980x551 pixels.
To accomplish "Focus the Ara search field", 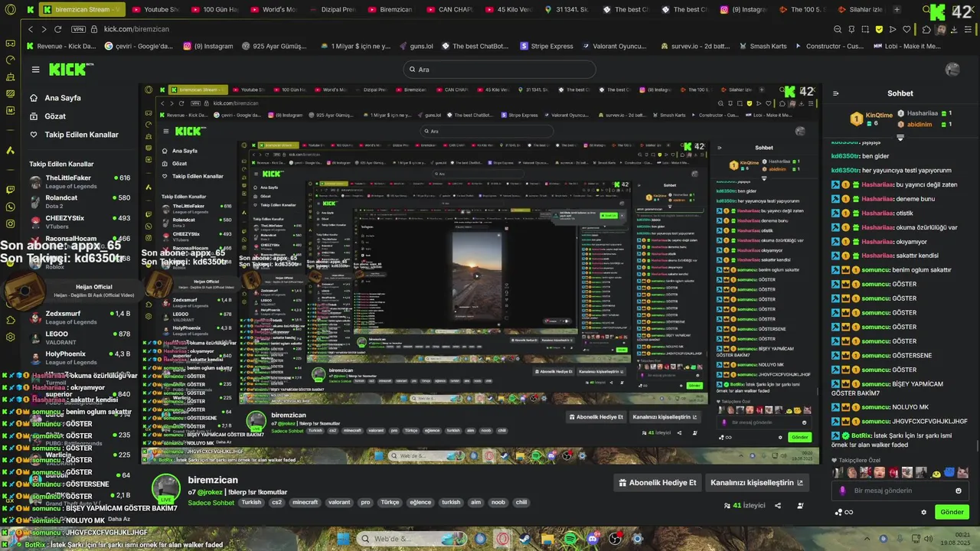I will point(499,70).
